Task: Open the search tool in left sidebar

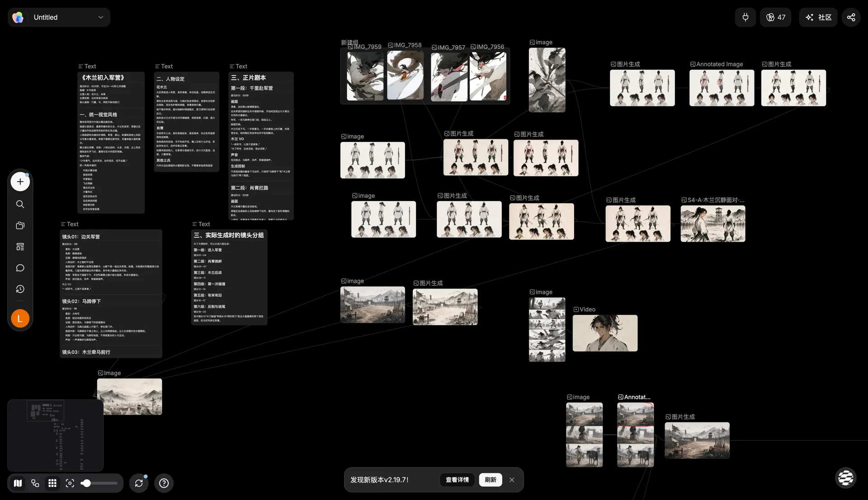Action: click(x=20, y=204)
